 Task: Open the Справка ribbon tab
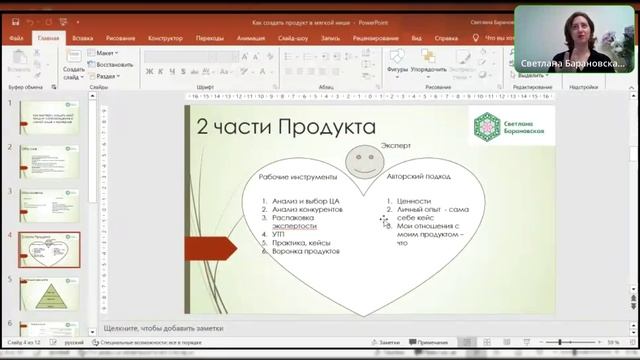(x=446, y=38)
